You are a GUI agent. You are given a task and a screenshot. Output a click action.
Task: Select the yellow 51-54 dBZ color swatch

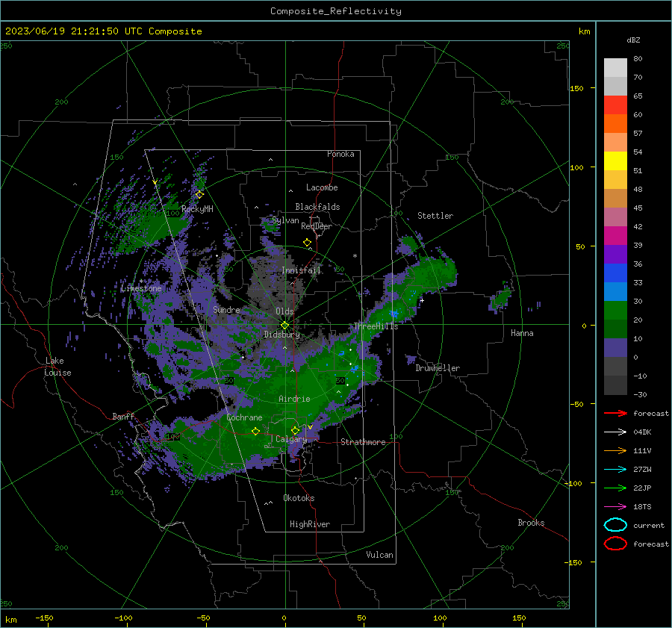click(615, 161)
